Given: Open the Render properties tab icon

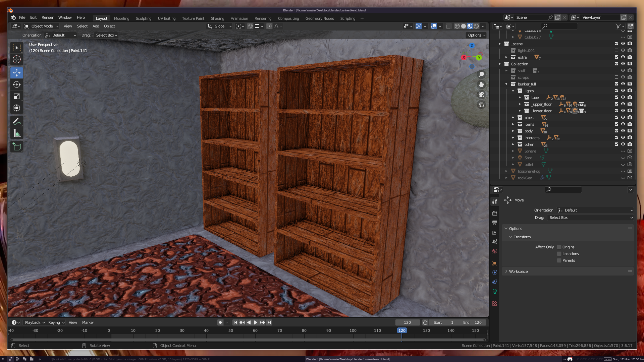Looking at the screenshot, I should [495, 213].
